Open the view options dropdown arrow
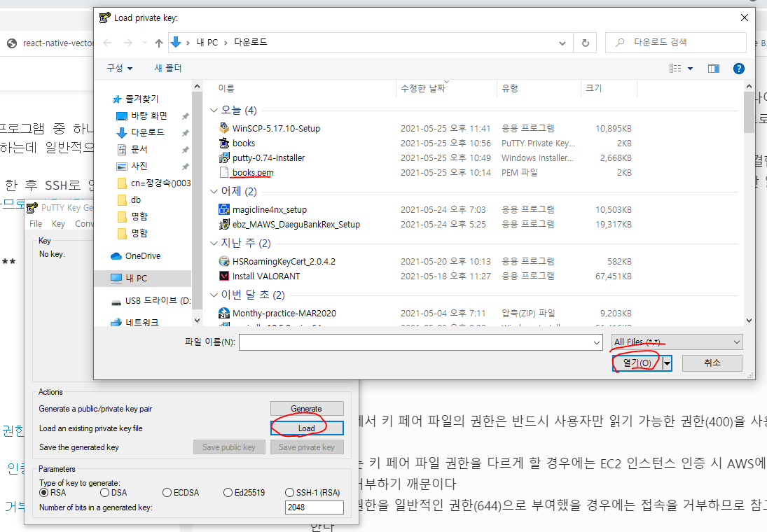Viewport: 767px width, 532px height. click(x=690, y=69)
